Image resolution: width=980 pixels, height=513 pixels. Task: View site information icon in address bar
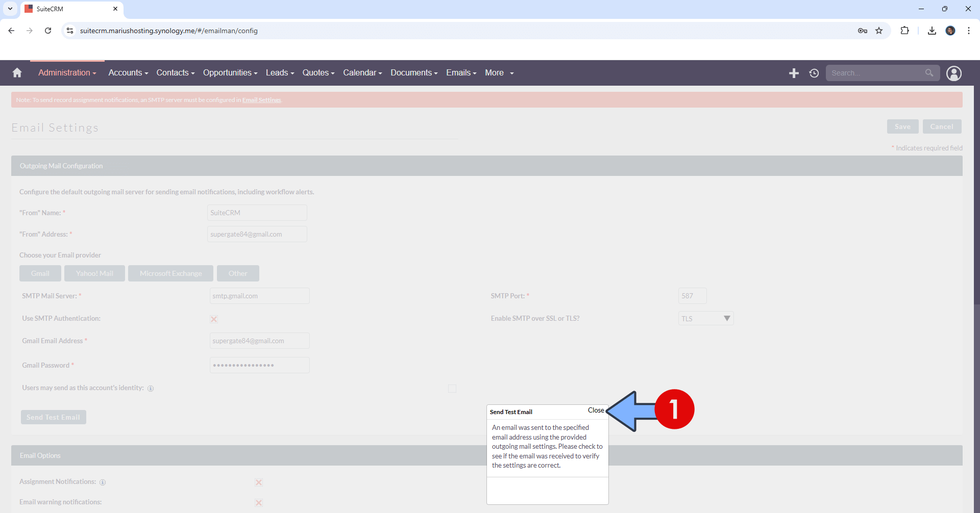tap(70, 31)
